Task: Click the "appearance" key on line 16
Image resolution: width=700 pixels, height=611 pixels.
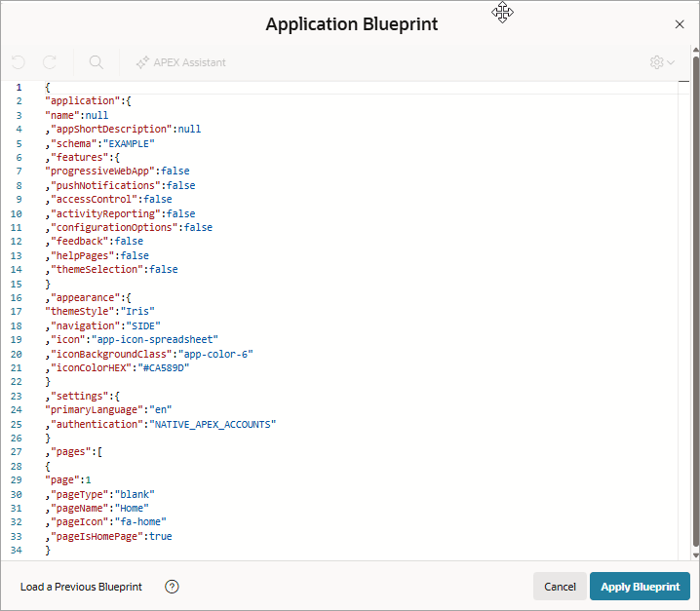Action: coord(86,297)
